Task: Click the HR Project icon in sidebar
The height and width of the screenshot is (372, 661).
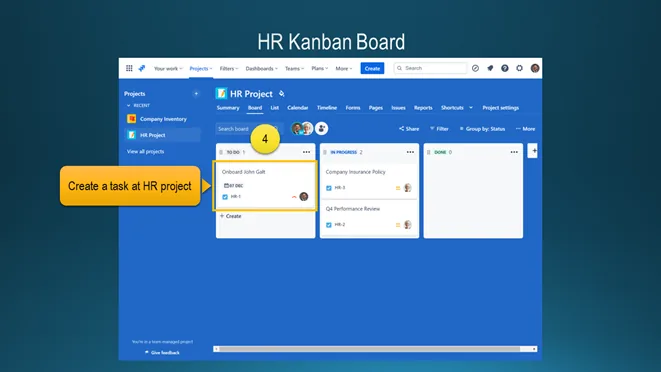Action: pyautogui.click(x=132, y=135)
